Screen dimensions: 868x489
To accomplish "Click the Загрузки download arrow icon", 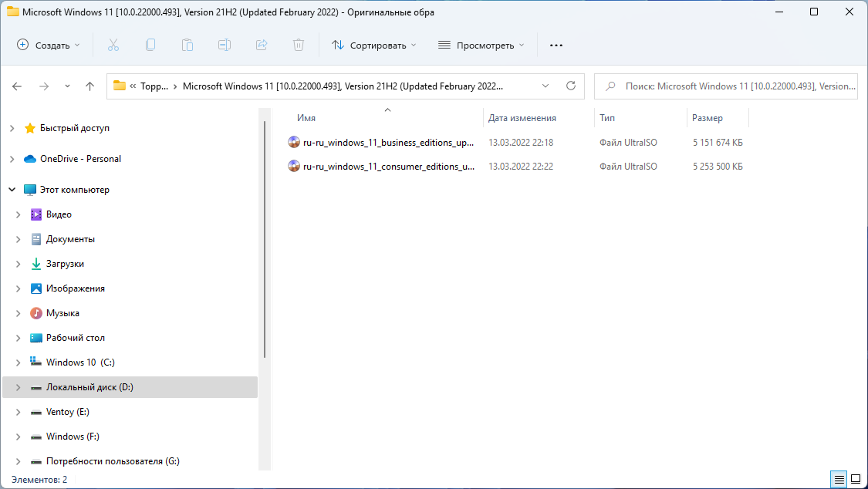I will tap(36, 264).
